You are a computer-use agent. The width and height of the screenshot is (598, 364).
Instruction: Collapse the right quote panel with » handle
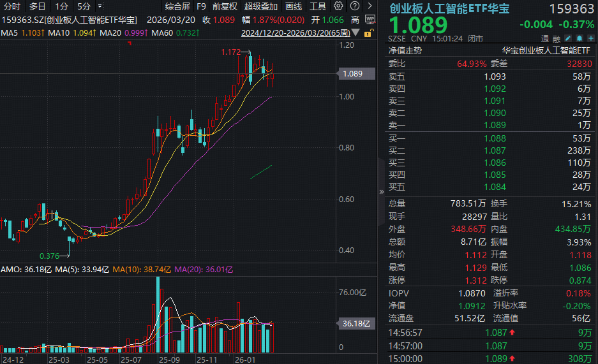pos(382,189)
